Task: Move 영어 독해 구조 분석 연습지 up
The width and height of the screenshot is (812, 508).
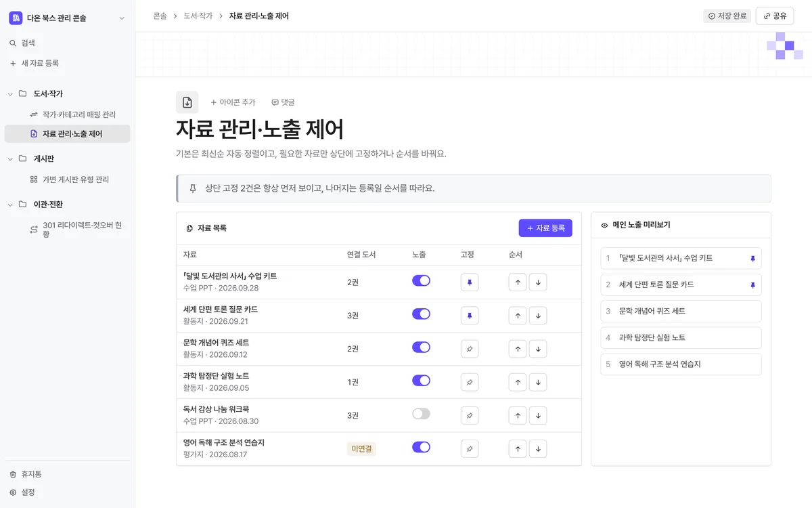Action: pyautogui.click(x=518, y=448)
